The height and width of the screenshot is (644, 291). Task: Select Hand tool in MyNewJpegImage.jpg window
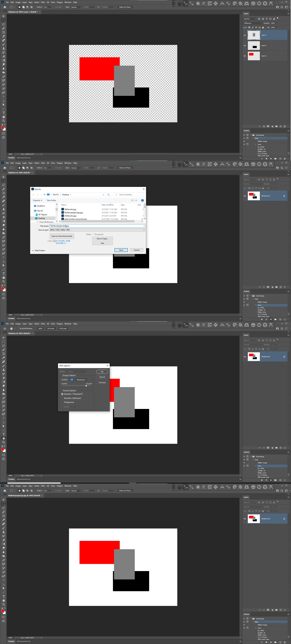[x=4, y=600]
